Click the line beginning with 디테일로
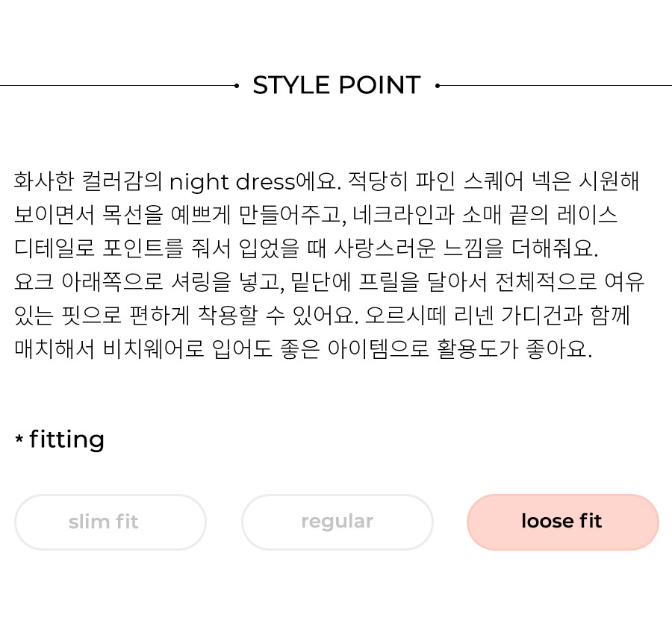672x623 pixels. click(x=306, y=248)
